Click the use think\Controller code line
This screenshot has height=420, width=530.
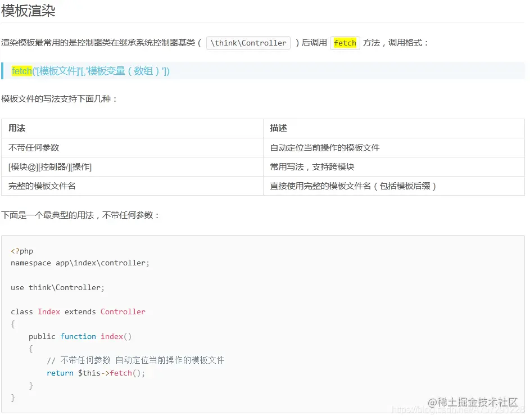pos(57,287)
